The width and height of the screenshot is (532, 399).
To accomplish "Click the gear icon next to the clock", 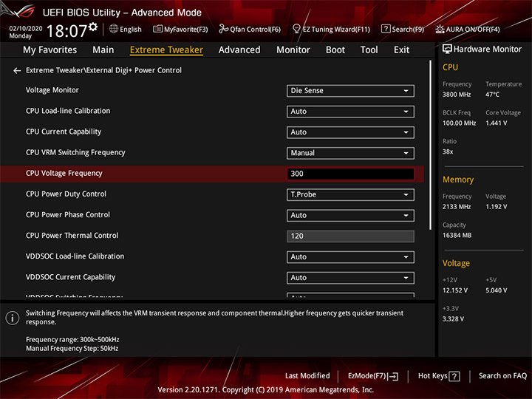I will 93,27.
